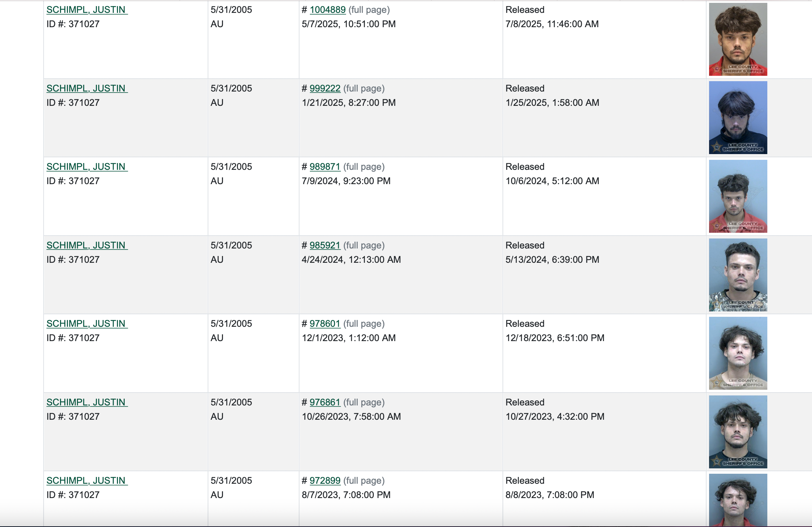Open booking number 976861

[325, 402]
